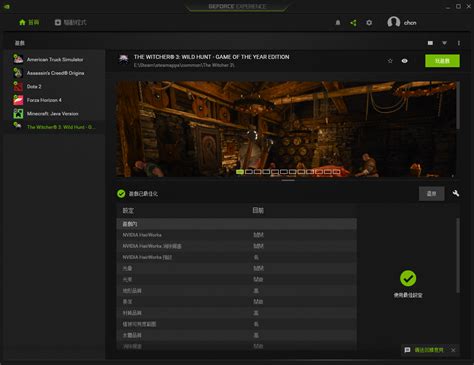Click The Witcher 3 icon in sidebar

[18, 126]
